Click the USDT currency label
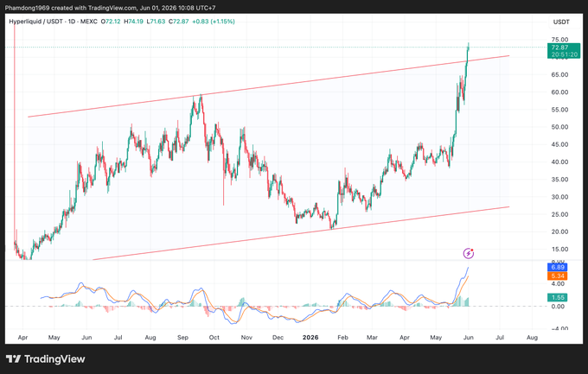 pyautogui.click(x=561, y=22)
